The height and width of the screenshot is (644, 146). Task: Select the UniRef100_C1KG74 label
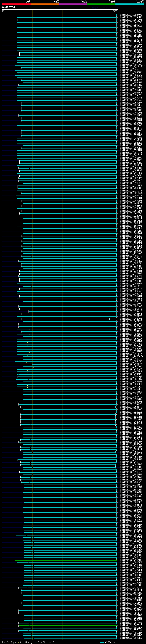pyautogui.click(x=131, y=40)
